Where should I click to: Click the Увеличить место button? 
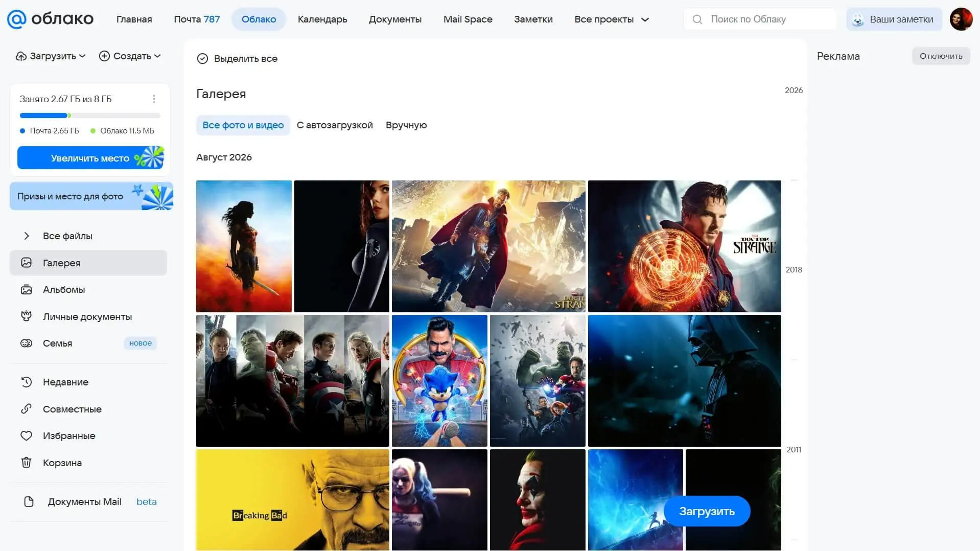tap(91, 158)
